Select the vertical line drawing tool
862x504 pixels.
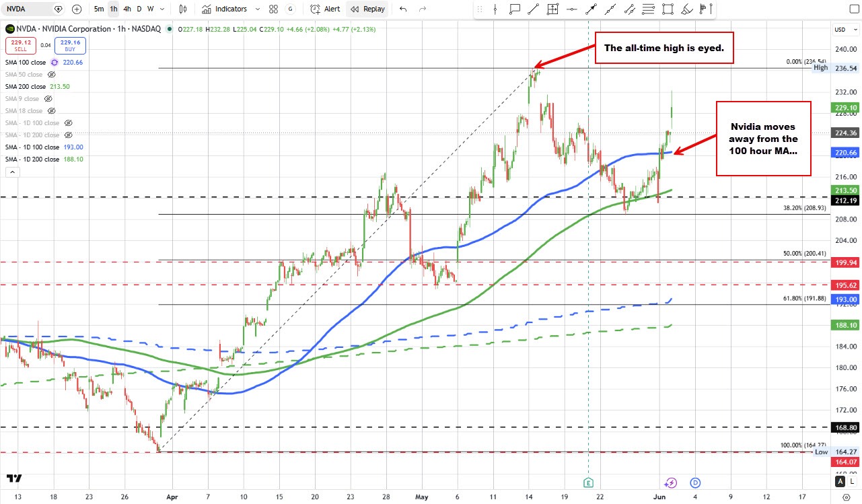[x=495, y=9]
